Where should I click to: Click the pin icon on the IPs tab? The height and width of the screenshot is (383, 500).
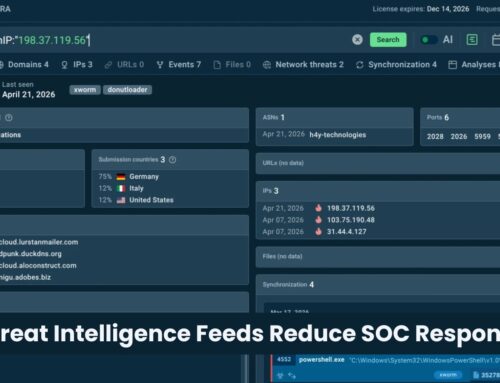click(65, 65)
